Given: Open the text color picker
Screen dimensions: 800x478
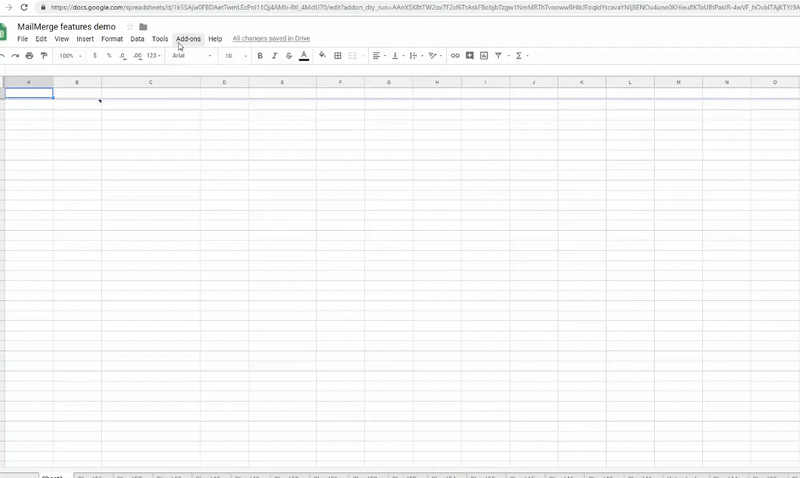Looking at the screenshot, I should pos(304,56).
